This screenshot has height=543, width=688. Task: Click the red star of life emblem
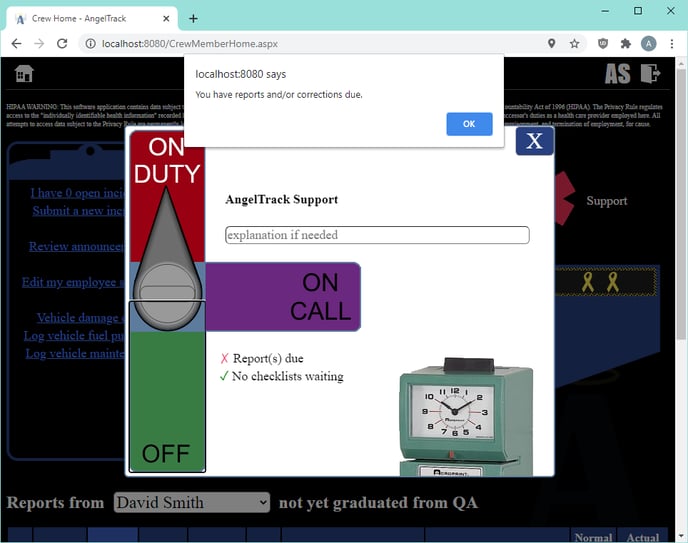[565, 198]
